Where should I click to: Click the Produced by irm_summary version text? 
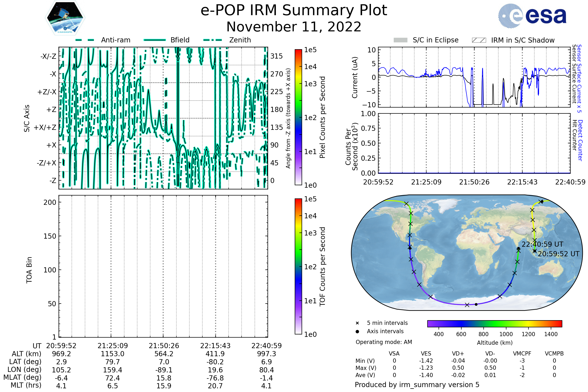coord(417,385)
